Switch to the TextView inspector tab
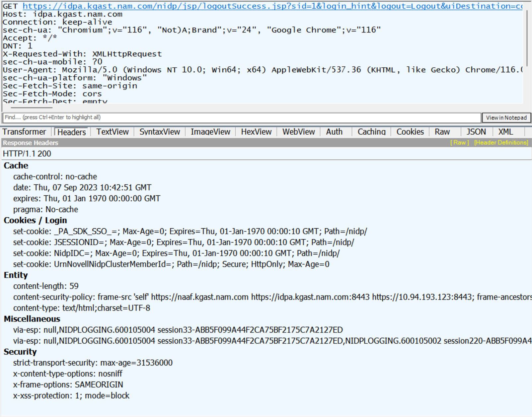The width and height of the screenshot is (532, 417). pyautogui.click(x=112, y=132)
